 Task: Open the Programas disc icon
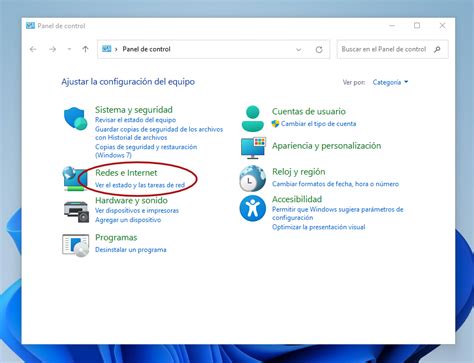76,245
